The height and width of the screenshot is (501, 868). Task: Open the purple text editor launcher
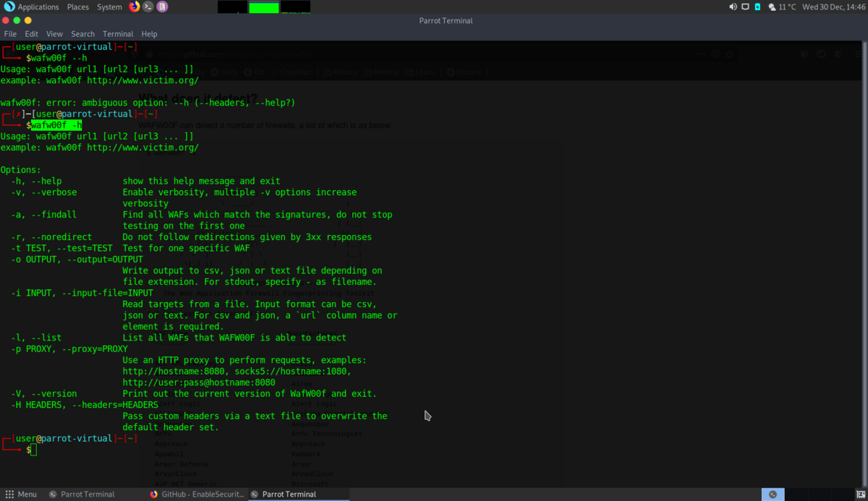click(x=162, y=7)
